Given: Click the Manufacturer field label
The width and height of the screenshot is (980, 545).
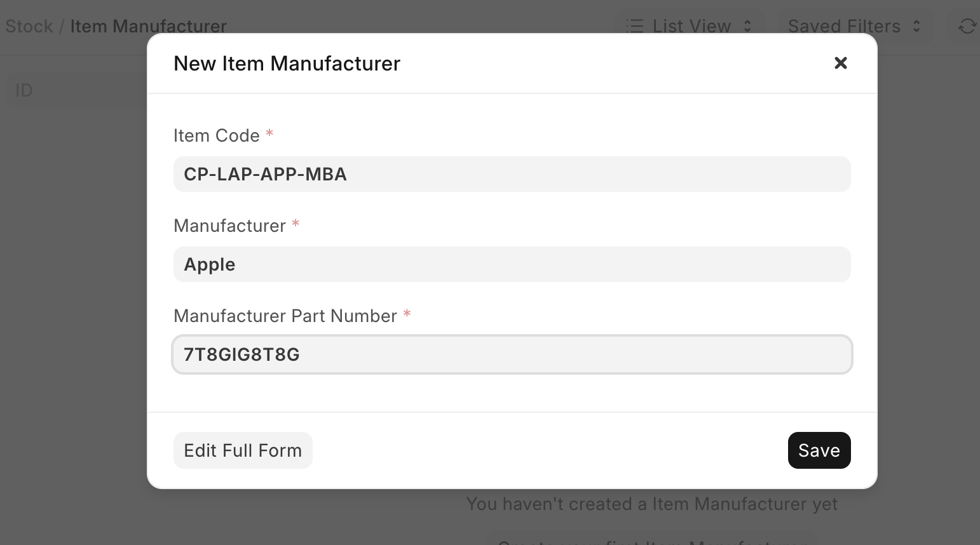Looking at the screenshot, I should tap(229, 225).
